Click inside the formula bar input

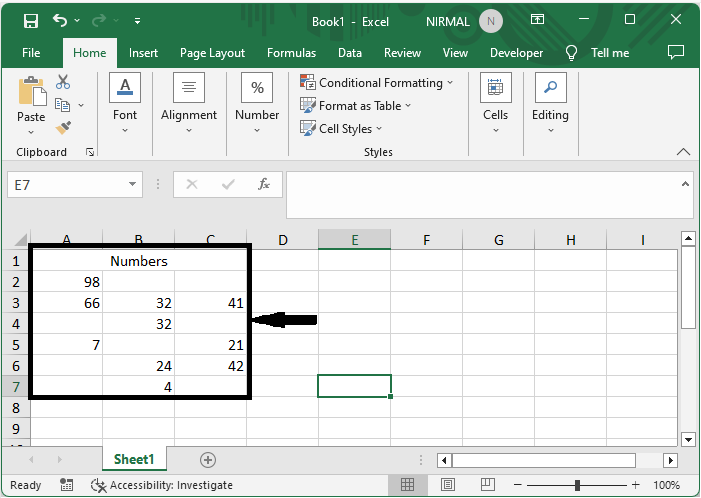point(483,195)
